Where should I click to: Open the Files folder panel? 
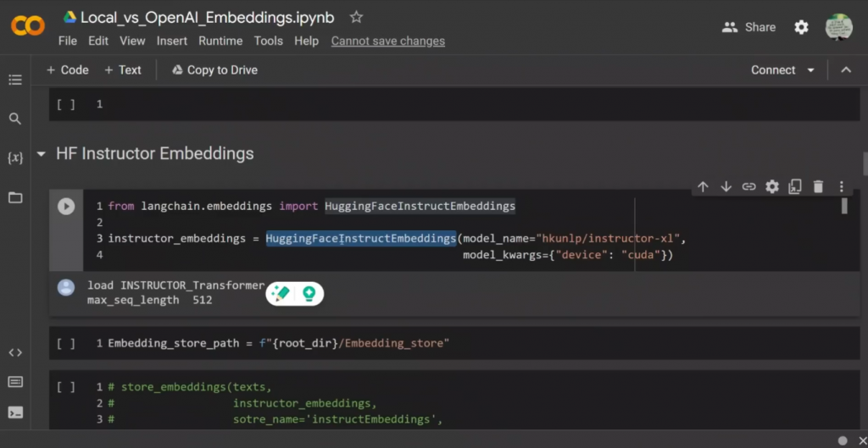tap(14, 197)
